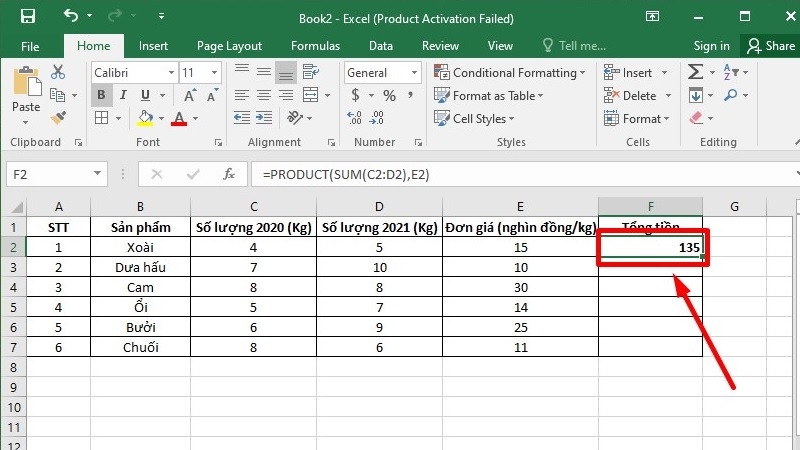The width and height of the screenshot is (800, 450).
Task: Select column E header
Action: click(520, 206)
